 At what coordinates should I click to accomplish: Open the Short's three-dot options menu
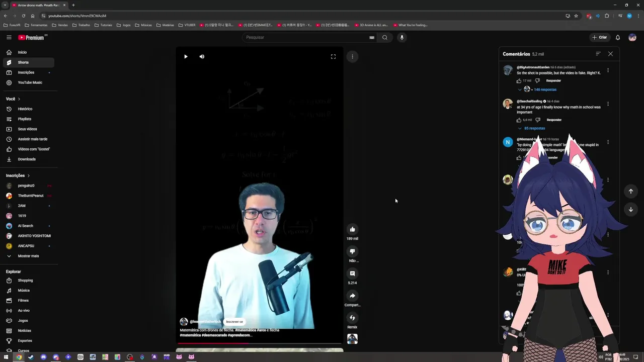coord(352,56)
